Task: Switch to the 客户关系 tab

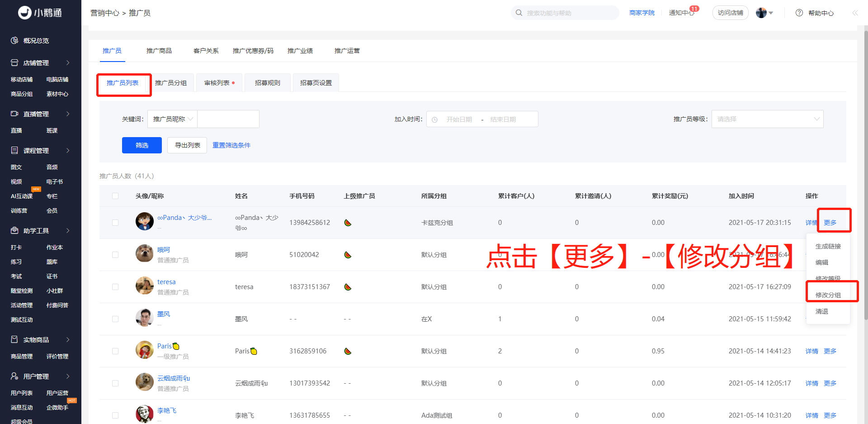Action: click(x=206, y=51)
